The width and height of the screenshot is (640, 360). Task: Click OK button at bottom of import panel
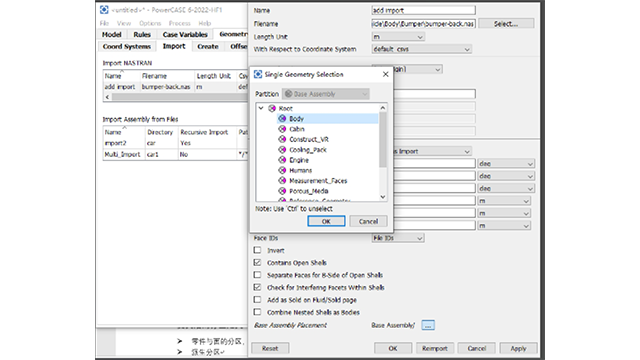pos(393,348)
